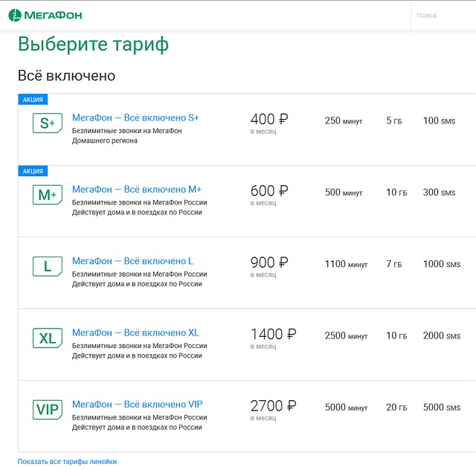Click the 2700 ₽ price
476x470 pixels.
274,405
